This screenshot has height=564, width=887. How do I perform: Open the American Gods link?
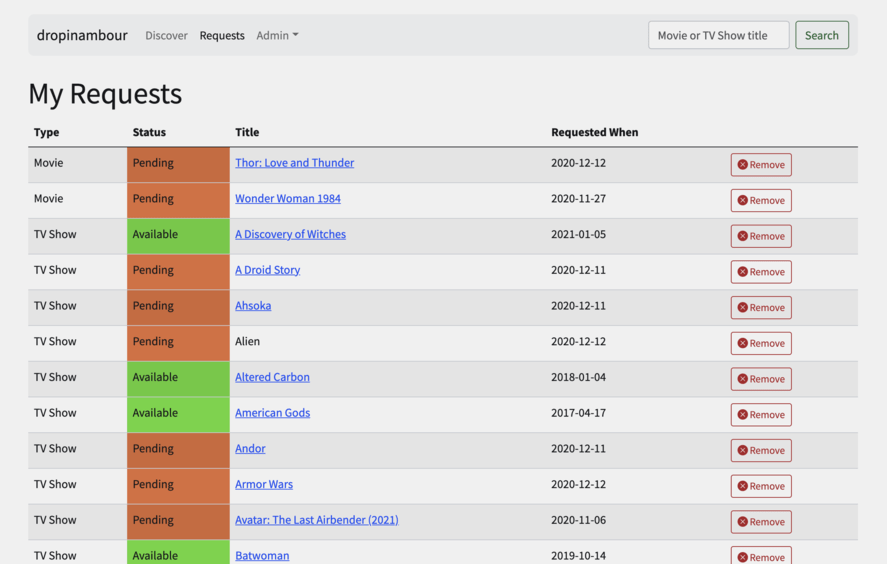click(273, 412)
